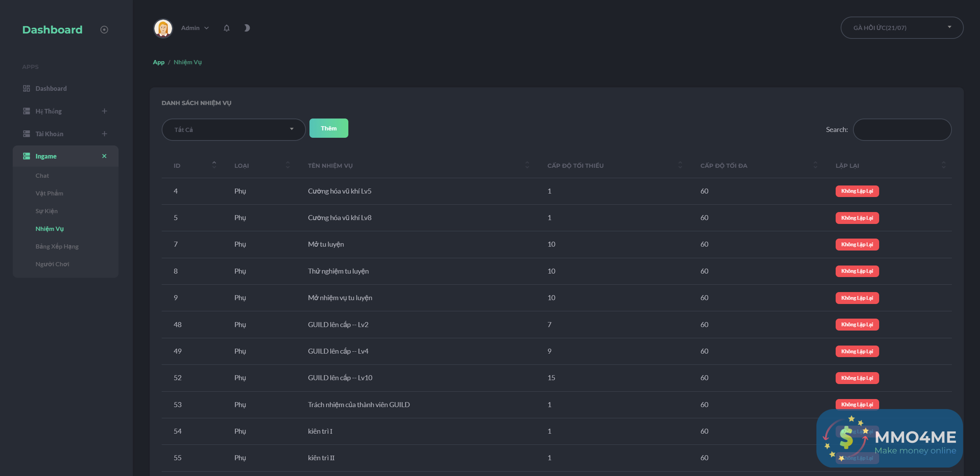Select task name kiên trì II
The height and width of the screenshot is (476, 980).
coord(321,458)
